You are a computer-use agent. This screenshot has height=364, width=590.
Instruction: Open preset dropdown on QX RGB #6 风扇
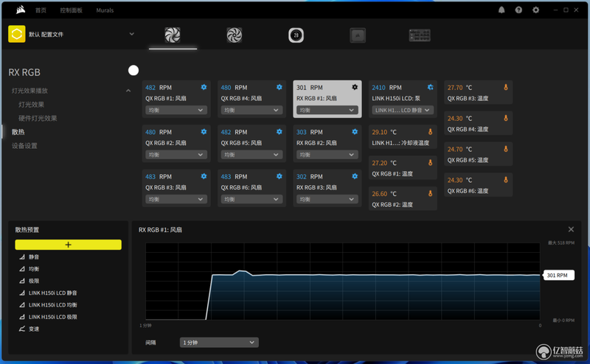[251, 199]
